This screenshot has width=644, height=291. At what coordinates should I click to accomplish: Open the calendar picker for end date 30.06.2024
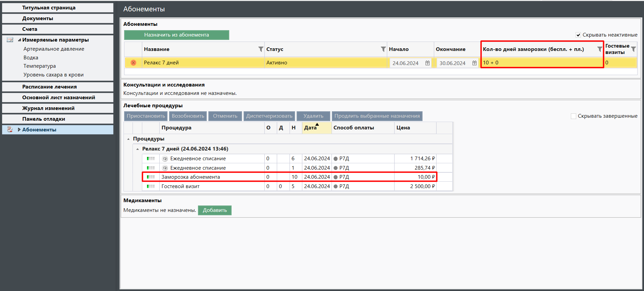pos(475,63)
